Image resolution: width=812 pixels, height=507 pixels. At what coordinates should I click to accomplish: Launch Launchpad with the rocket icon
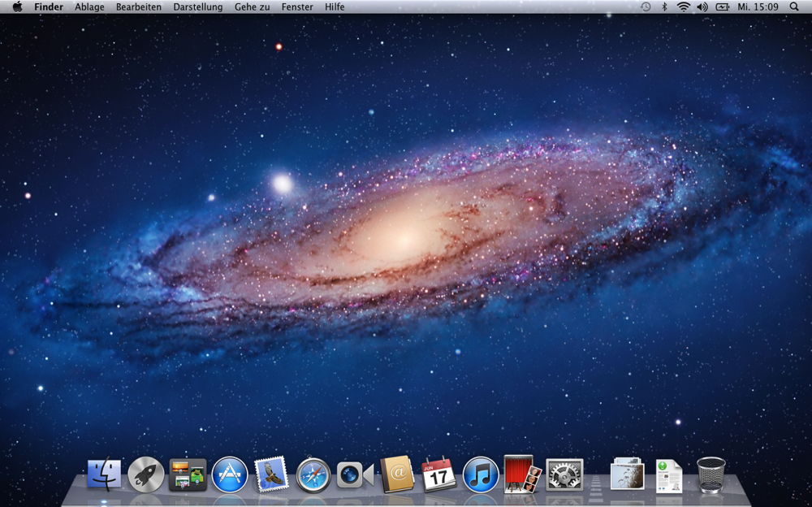pyautogui.click(x=146, y=474)
